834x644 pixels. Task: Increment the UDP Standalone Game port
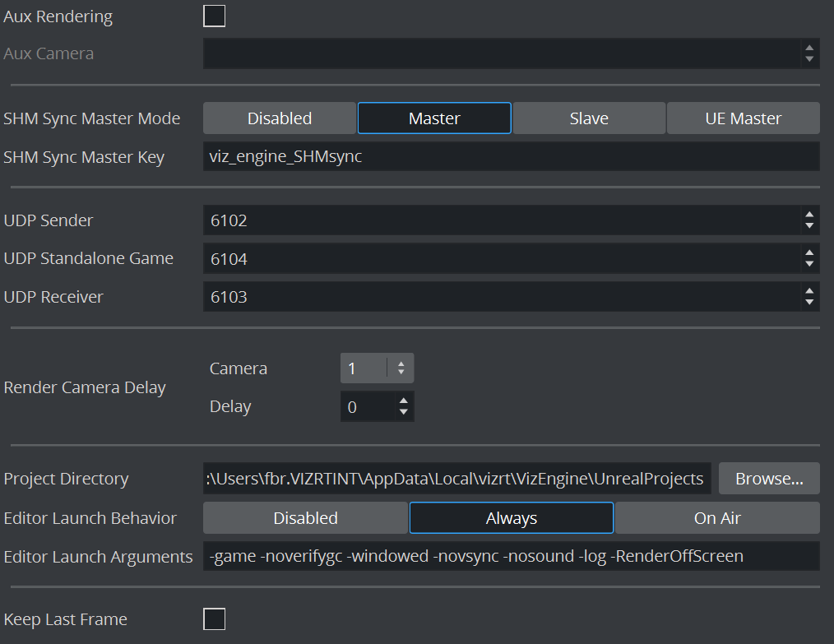click(x=810, y=253)
